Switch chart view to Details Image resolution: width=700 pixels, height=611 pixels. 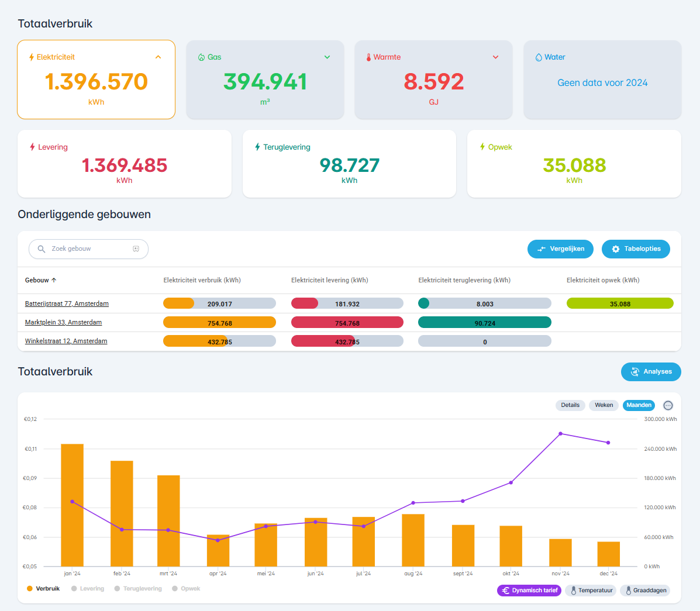[x=570, y=405]
